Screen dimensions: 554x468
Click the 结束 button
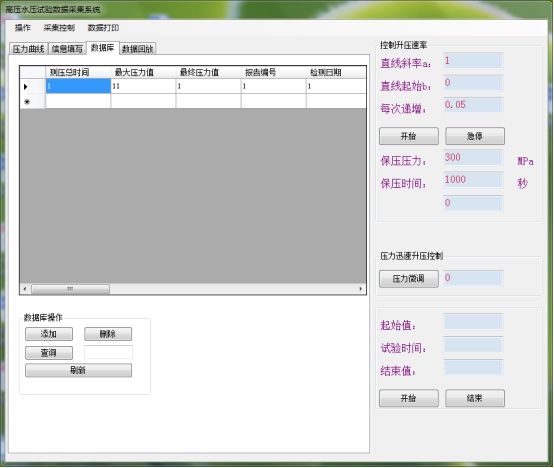click(x=475, y=398)
